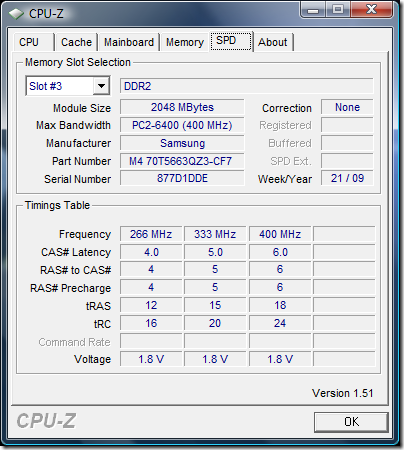Select the Memory tab
Image resolution: width=404 pixels, height=450 pixels.
point(185,42)
